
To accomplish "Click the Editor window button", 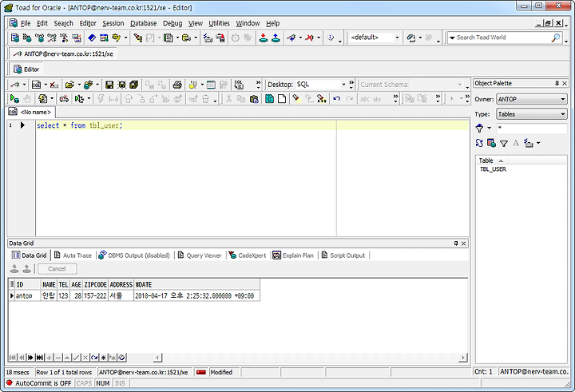I will tap(26, 69).
